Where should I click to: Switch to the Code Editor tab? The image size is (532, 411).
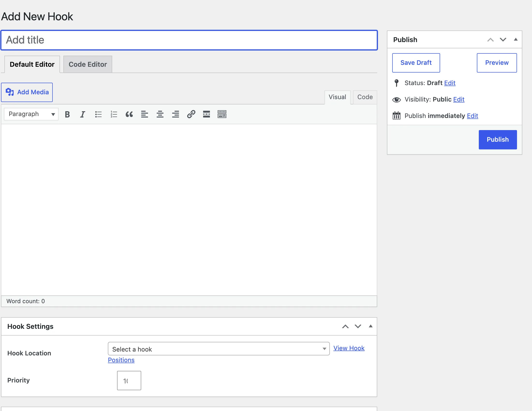[88, 64]
